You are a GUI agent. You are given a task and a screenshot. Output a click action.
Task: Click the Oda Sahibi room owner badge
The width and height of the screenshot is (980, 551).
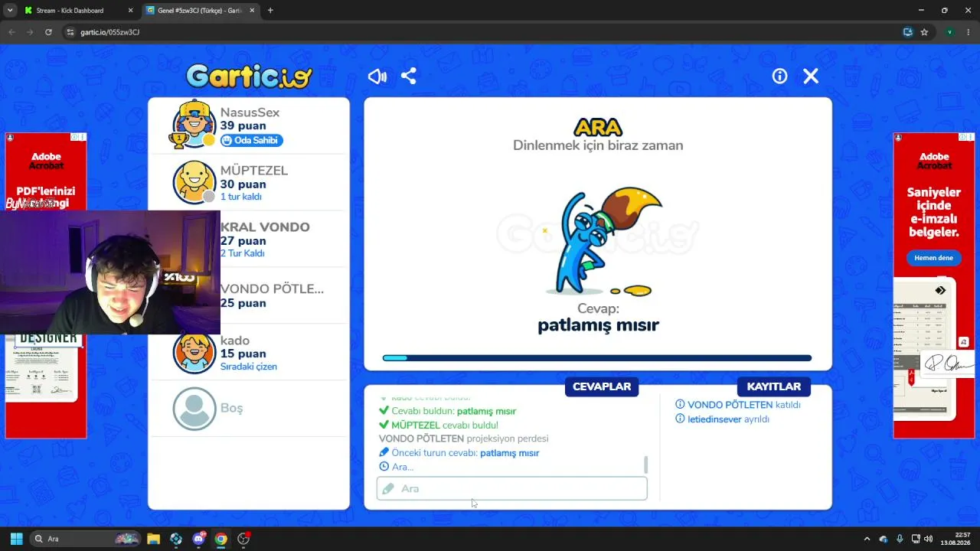click(252, 141)
